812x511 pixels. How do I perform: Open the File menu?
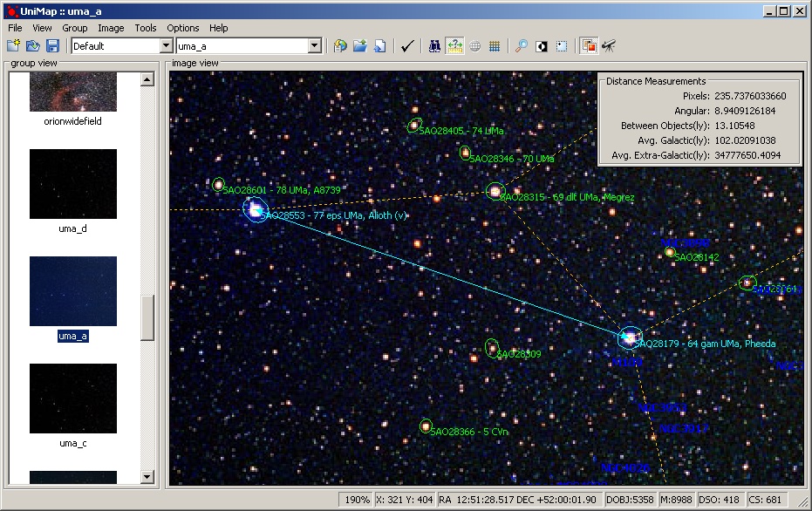(x=15, y=28)
